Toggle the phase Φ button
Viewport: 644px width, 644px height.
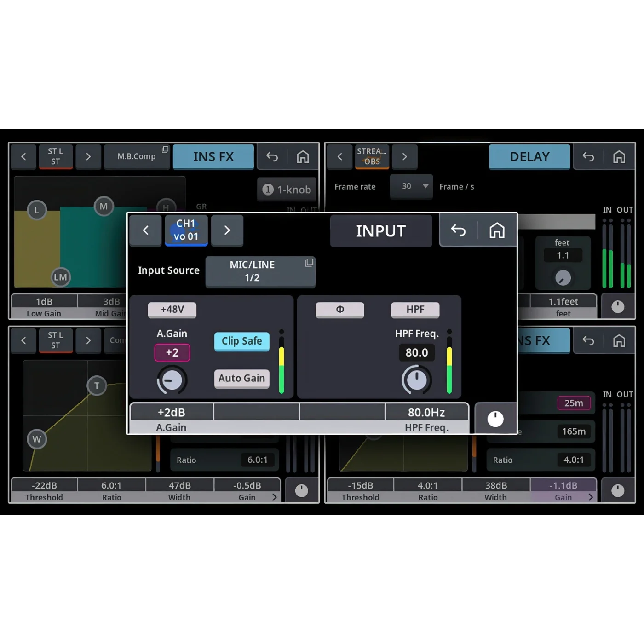(x=340, y=310)
